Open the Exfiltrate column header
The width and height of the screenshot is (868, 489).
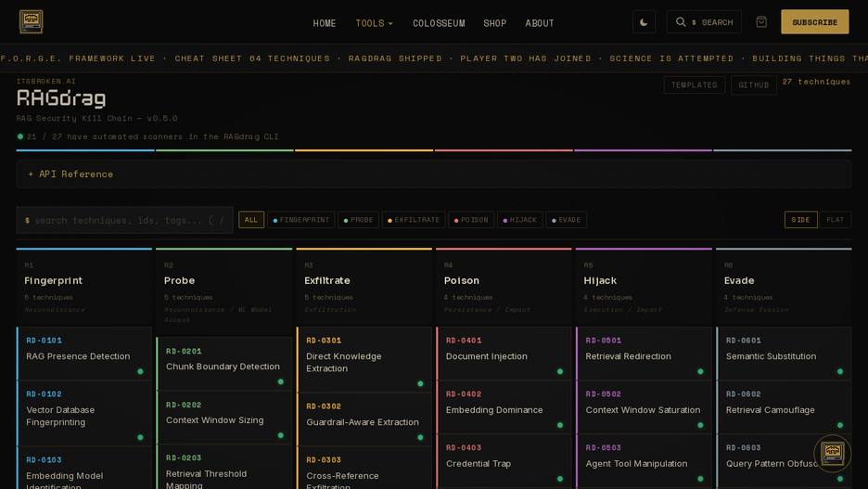tap(364, 287)
